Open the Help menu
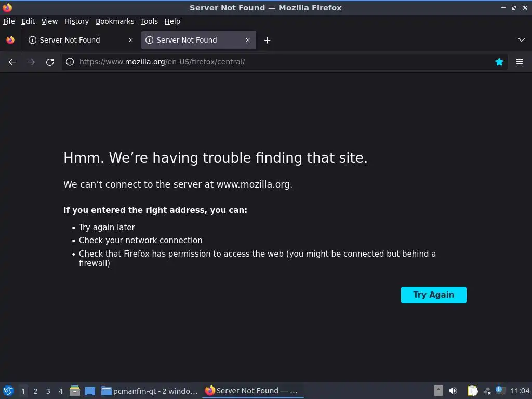532x399 pixels. [172, 21]
